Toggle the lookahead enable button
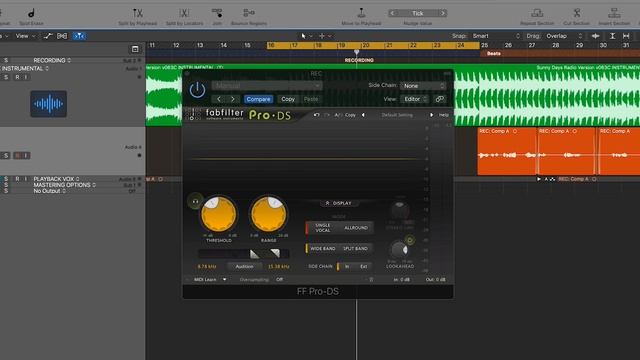This screenshot has width=640, height=360. pyautogui.click(x=410, y=240)
